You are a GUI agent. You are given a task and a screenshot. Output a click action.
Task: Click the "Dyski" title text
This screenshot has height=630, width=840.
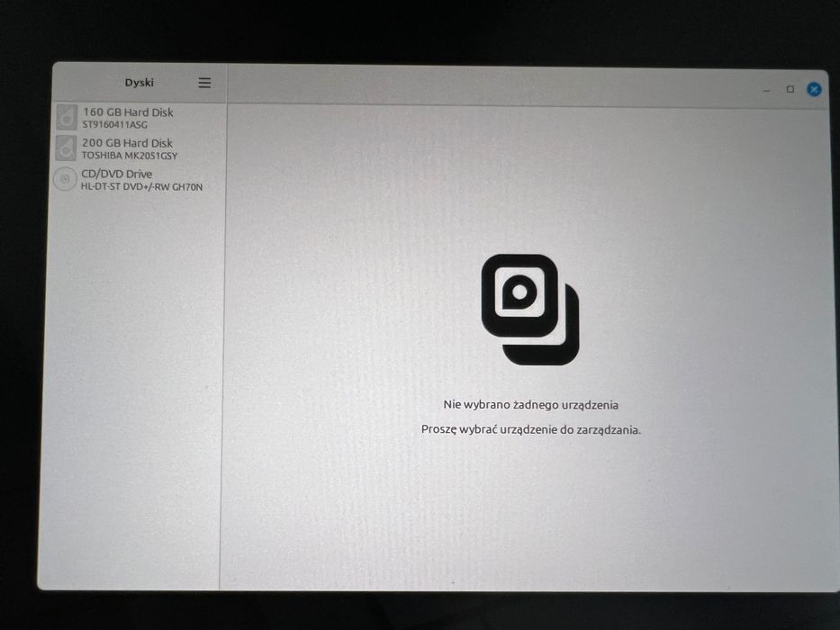pos(140,83)
